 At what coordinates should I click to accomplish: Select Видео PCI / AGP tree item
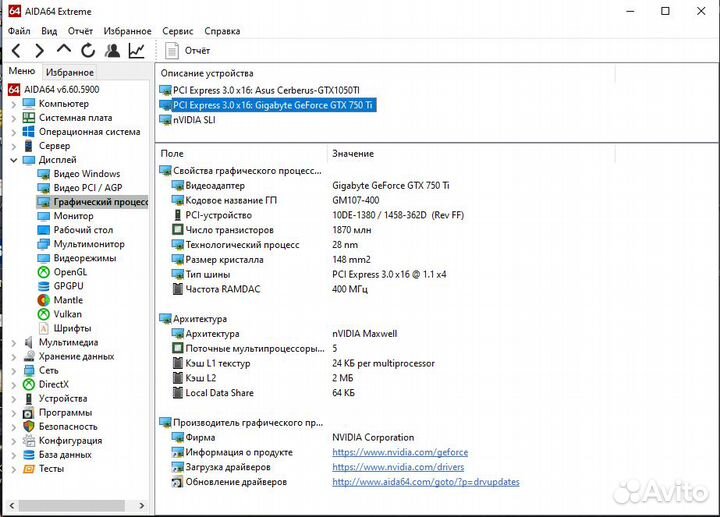pos(80,188)
